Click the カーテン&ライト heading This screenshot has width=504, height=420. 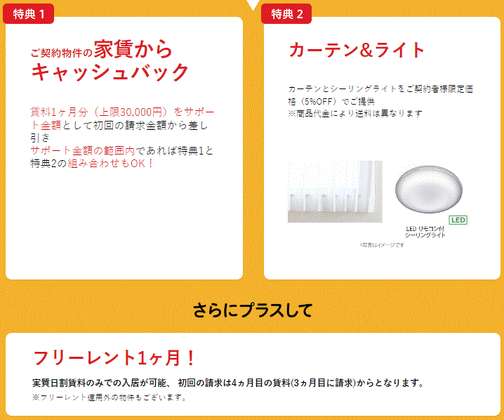pos(357,50)
